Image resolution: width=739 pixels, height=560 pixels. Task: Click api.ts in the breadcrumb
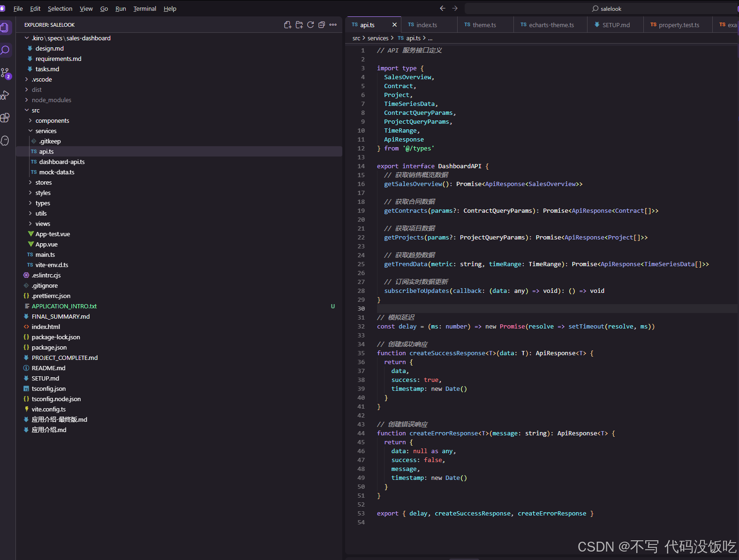pos(413,38)
